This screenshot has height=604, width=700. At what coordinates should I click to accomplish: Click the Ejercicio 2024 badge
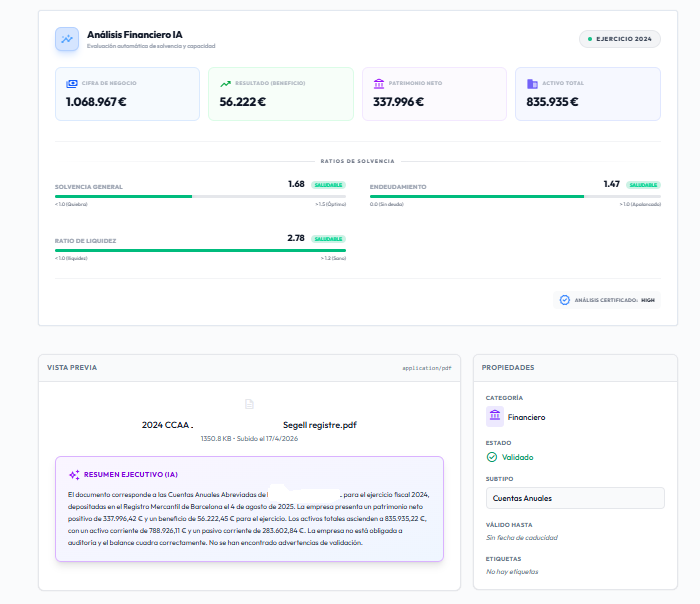620,39
